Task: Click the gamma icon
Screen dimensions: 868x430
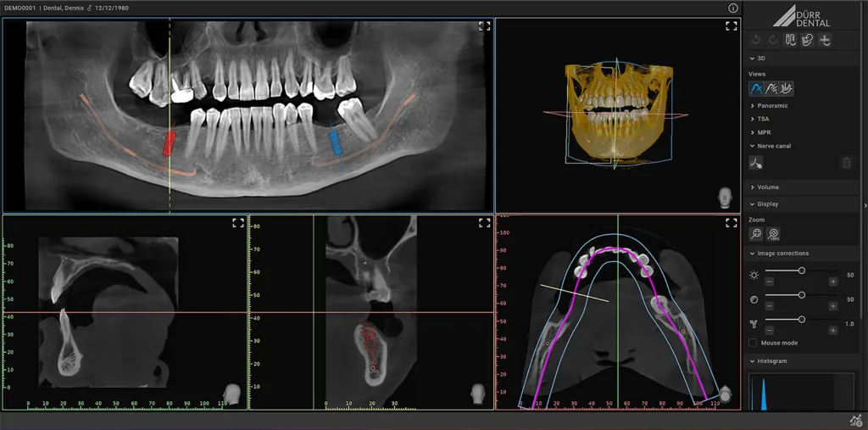Action: (754, 324)
